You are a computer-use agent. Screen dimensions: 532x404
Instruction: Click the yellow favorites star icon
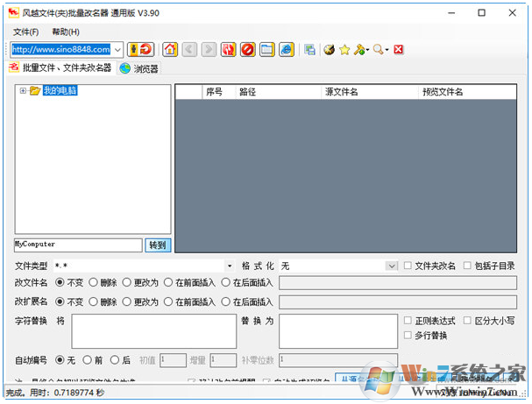click(x=344, y=50)
